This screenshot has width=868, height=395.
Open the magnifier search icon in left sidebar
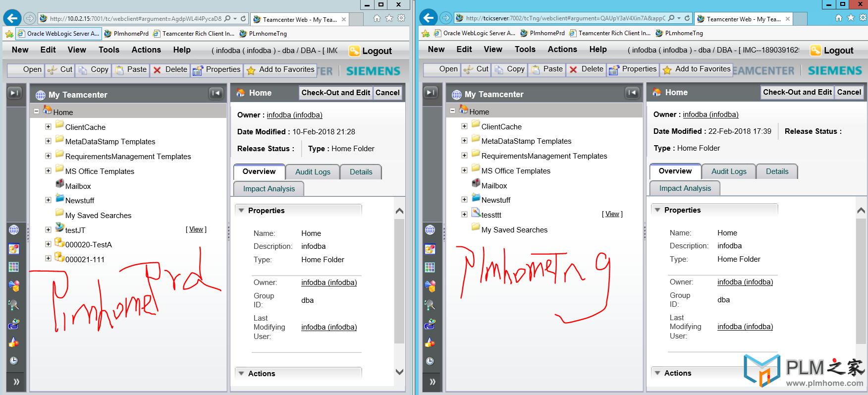(x=14, y=305)
